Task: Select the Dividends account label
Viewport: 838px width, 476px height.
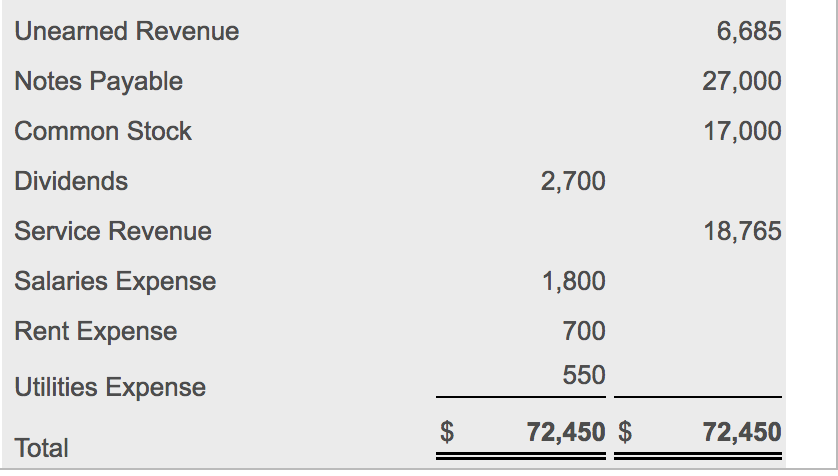Action: pos(71,181)
